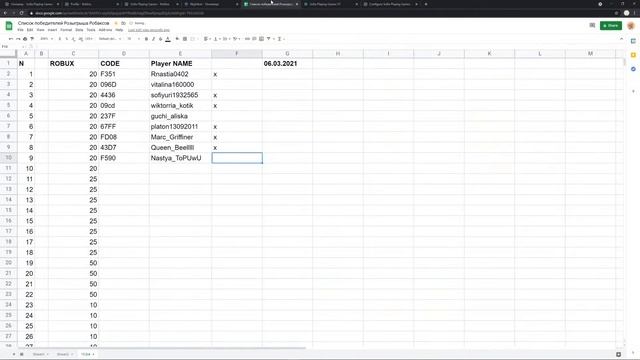Add a new sheet
This screenshot has height=360, width=640.
click(x=13, y=354)
